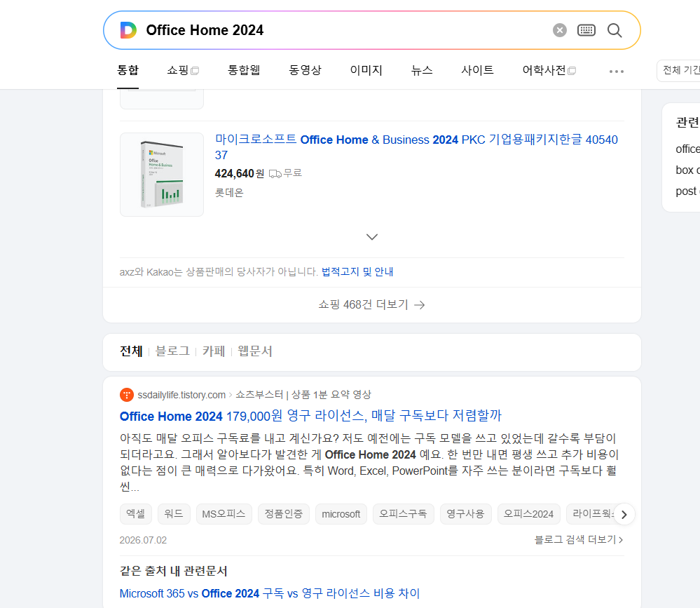Click the blog post description snippet
The image size is (700, 608).
click(x=369, y=462)
